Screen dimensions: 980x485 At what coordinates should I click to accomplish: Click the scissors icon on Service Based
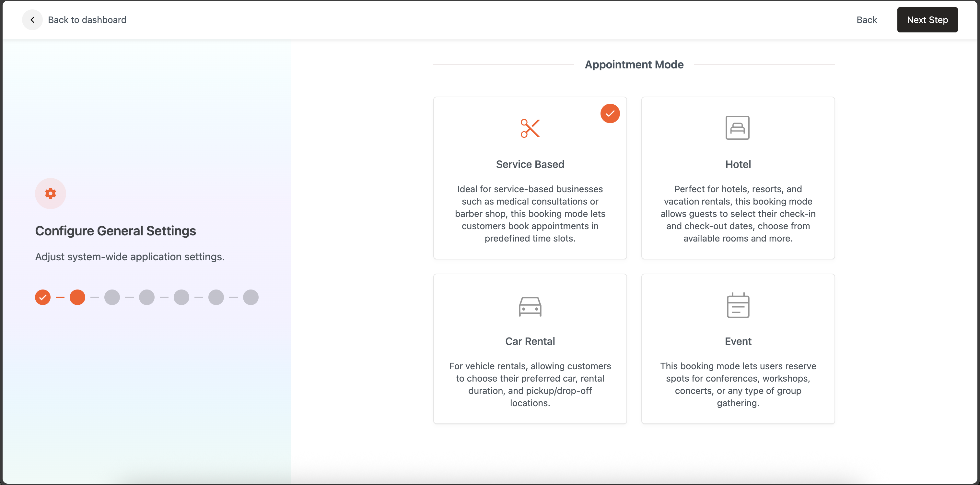pos(530,128)
